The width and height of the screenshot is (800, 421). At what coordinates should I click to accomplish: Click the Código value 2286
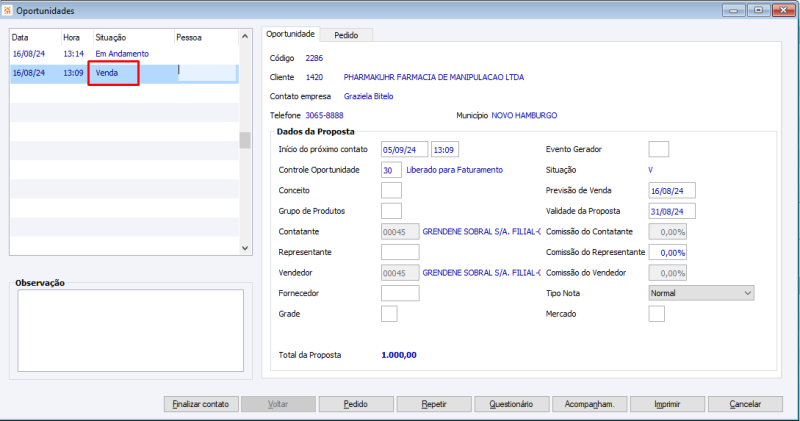click(x=314, y=58)
